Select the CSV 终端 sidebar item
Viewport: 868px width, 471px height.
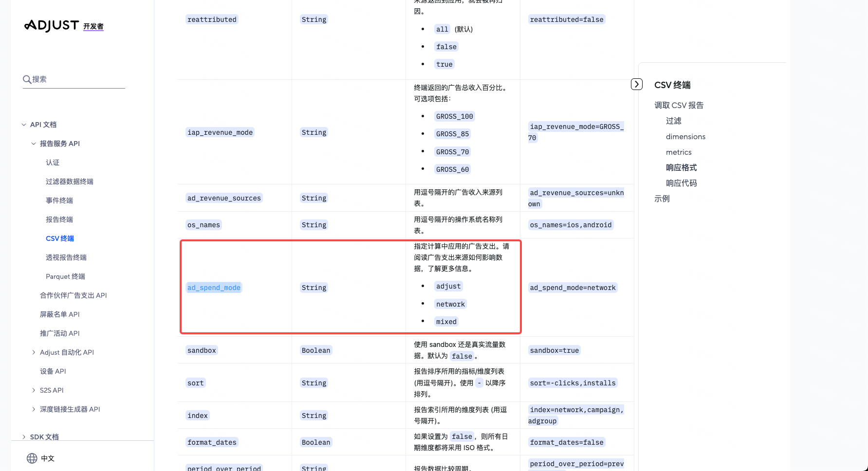60,238
